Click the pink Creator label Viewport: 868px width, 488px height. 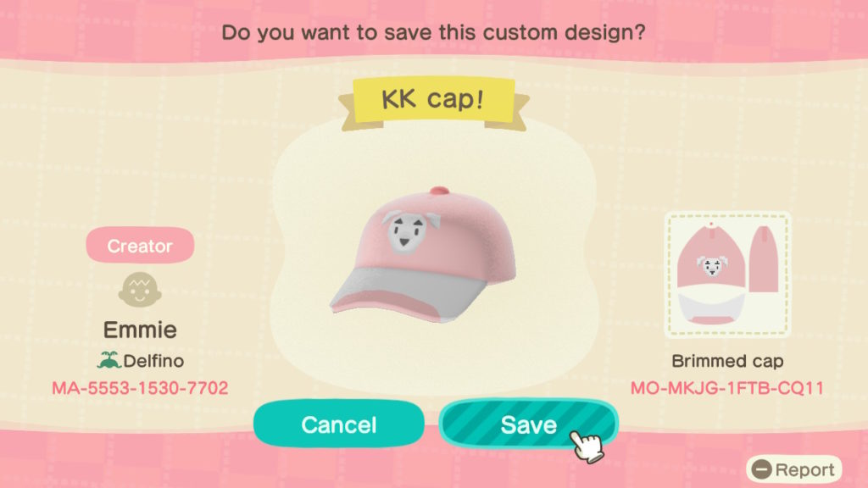point(140,245)
